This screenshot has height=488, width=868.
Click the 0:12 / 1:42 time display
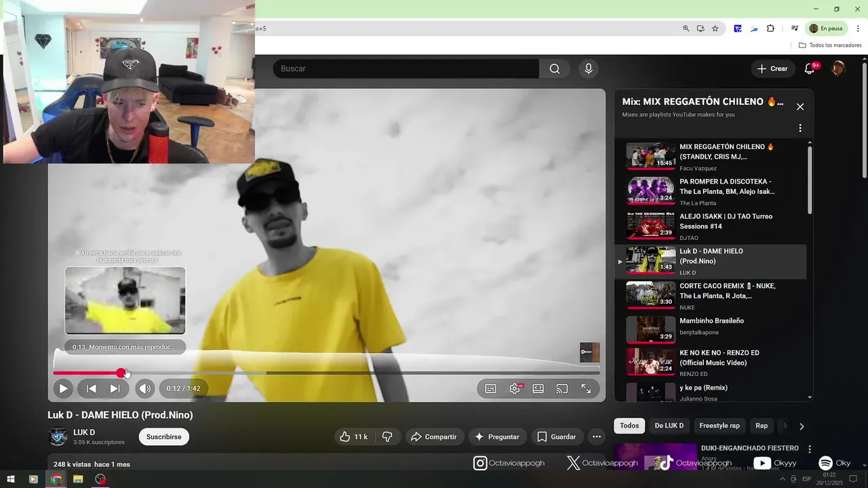184,388
